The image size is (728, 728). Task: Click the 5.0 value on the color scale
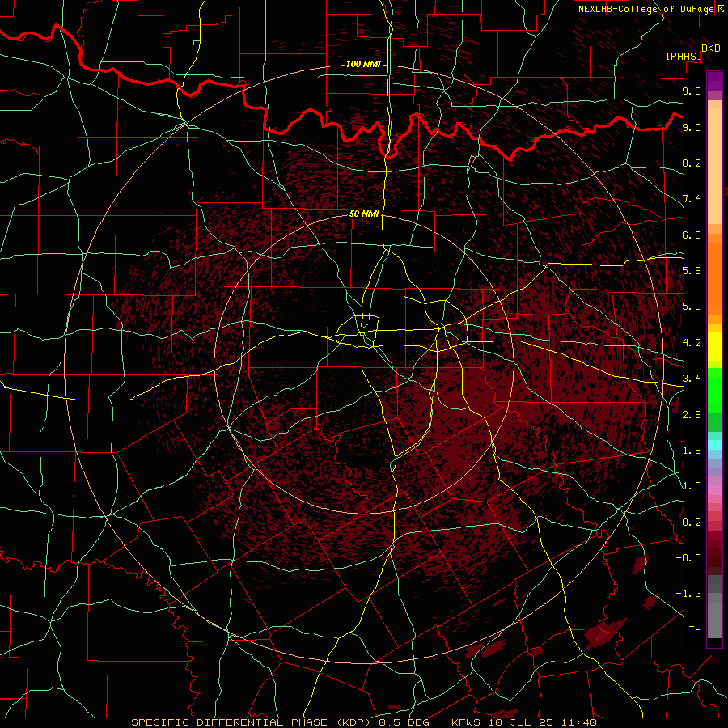[692, 307]
